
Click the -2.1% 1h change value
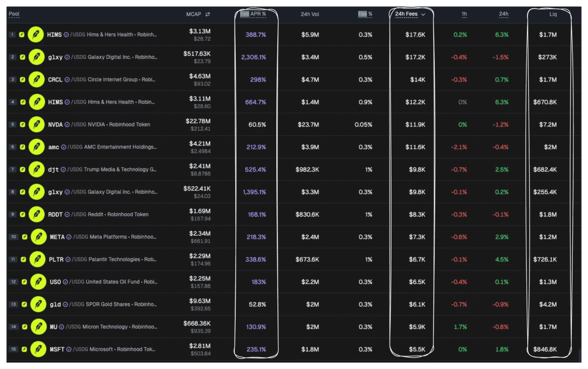(x=460, y=147)
